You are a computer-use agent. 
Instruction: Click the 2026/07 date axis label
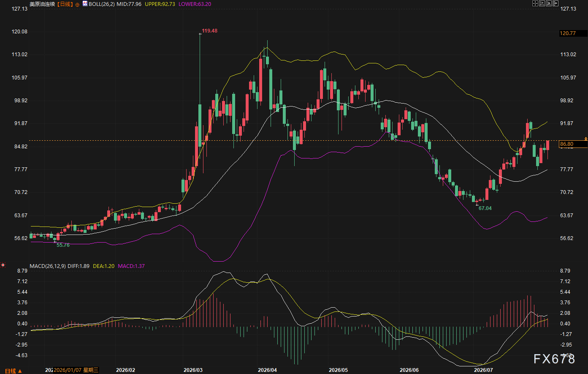point(483,370)
